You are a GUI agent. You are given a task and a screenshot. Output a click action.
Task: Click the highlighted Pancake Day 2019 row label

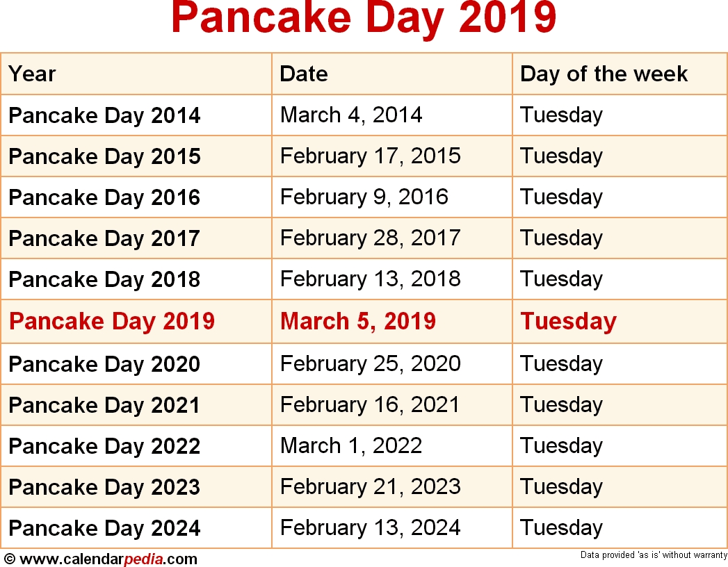(x=112, y=322)
